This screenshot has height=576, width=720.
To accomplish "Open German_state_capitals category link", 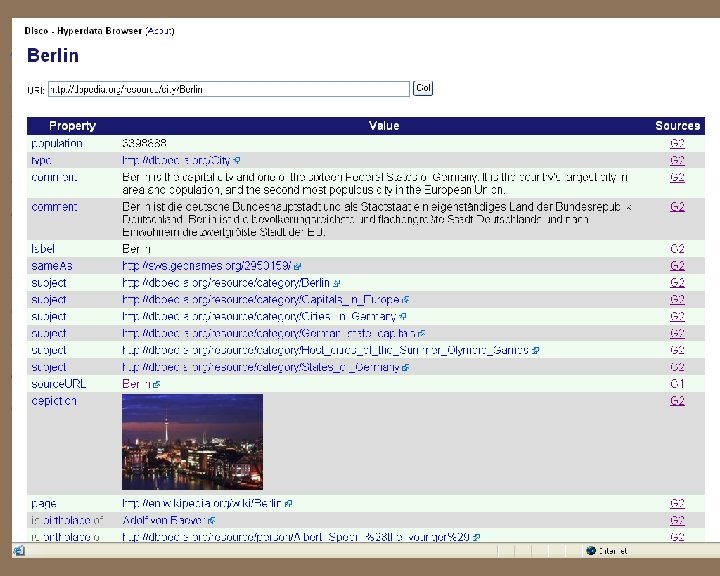I will point(269,333).
